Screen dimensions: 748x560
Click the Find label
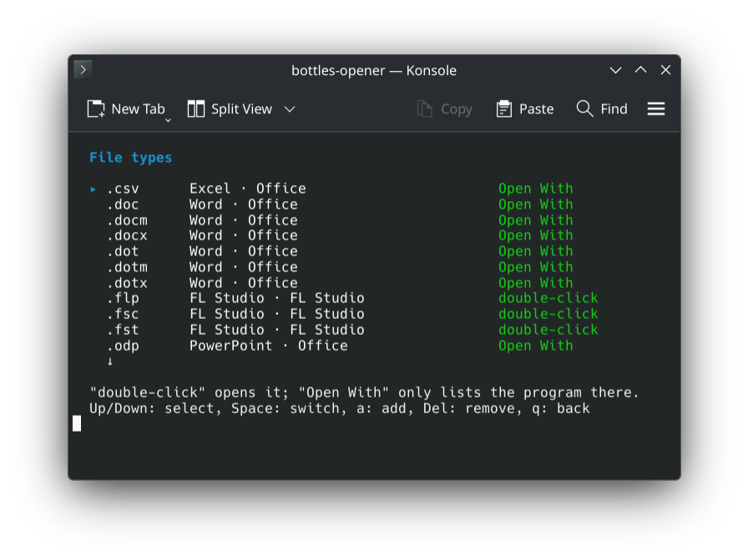click(614, 109)
